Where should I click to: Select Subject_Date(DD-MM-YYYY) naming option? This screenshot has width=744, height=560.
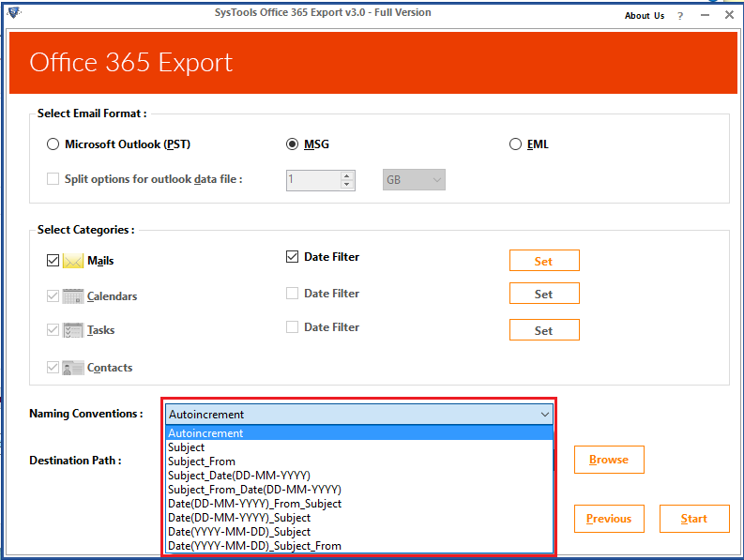[x=360, y=475]
